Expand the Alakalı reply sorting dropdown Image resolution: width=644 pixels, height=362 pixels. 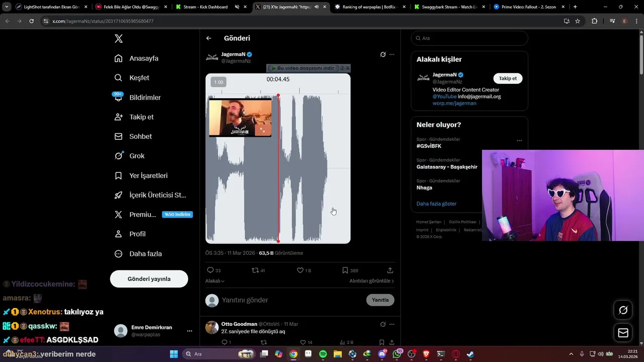(215, 281)
